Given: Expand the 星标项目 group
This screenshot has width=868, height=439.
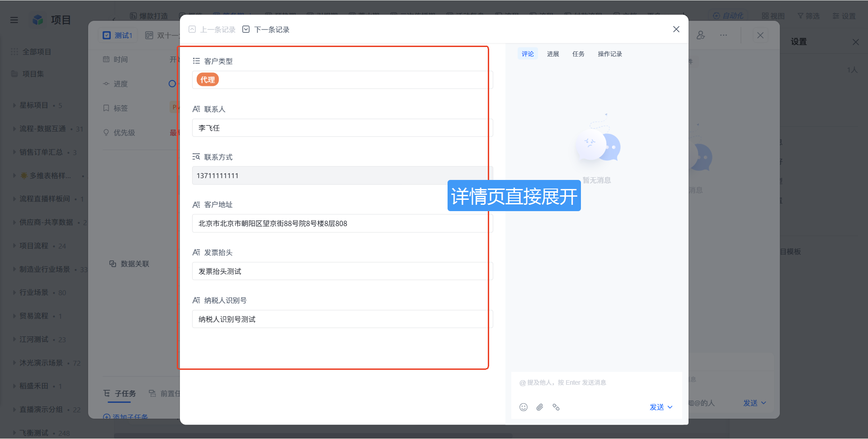Looking at the screenshot, I should [14, 105].
